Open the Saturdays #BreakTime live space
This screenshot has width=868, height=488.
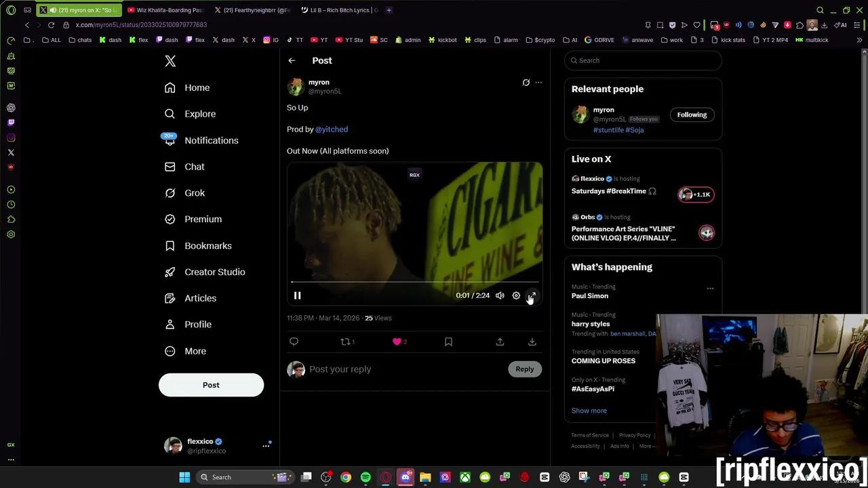coord(643,186)
